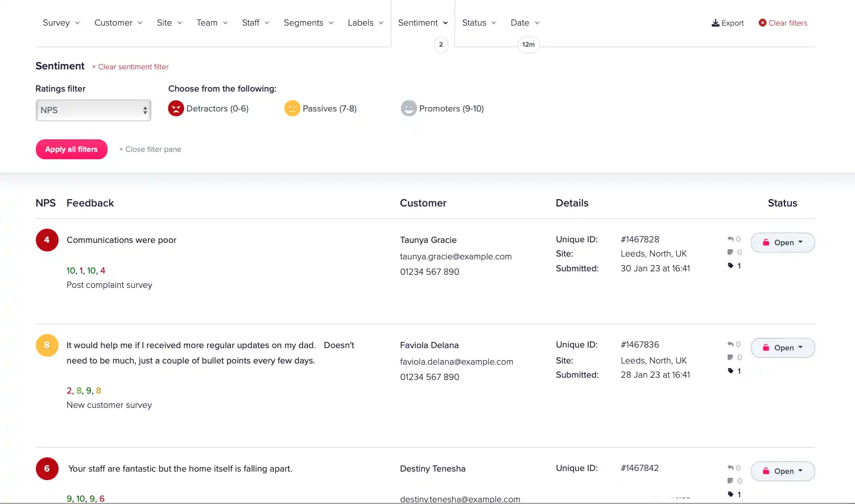This screenshot has height=504, width=855.
Task: Click the yellow NPS score 8 badge
Action: pyautogui.click(x=47, y=345)
